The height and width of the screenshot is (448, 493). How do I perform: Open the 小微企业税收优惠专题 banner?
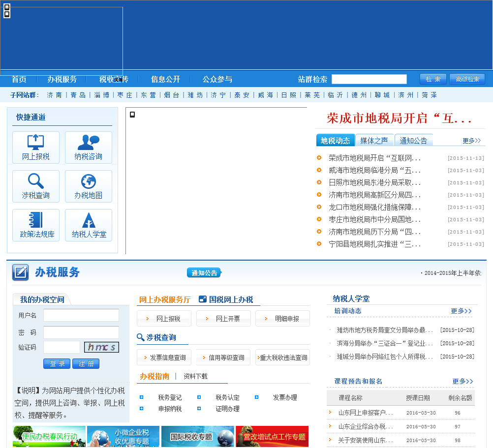pos(123,436)
